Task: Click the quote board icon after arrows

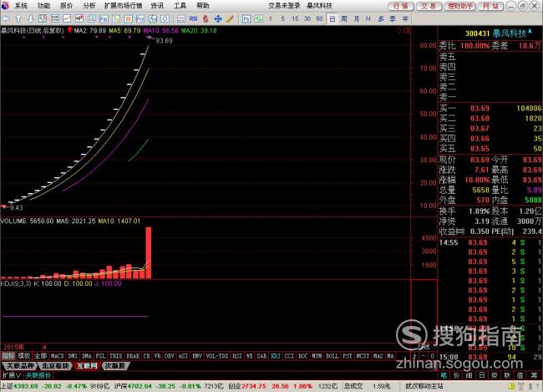Action: tap(43, 18)
